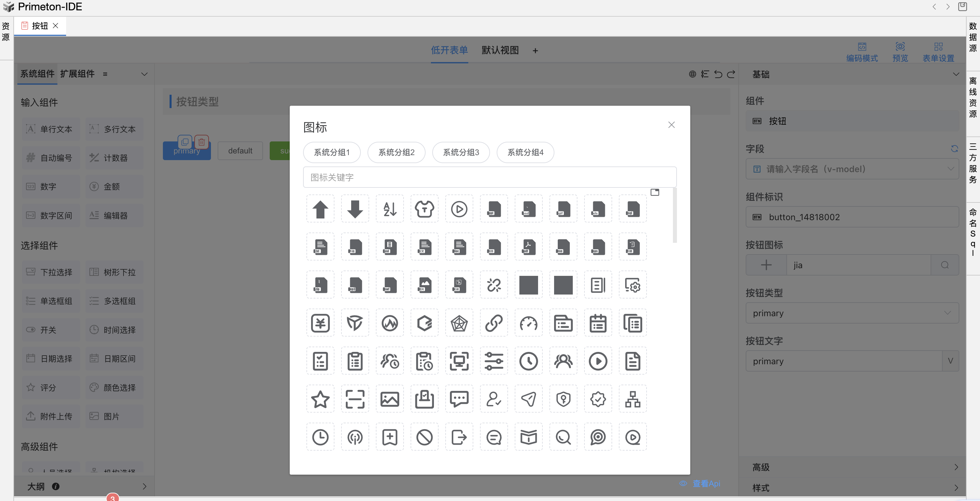Select the sliders settings icon
980x501 pixels.
click(494, 361)
